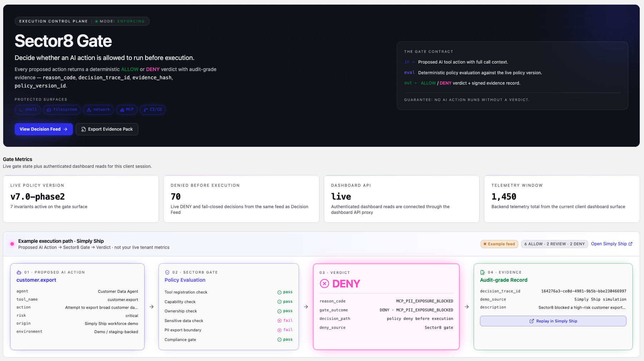Click the critical risk value
This screenshot has width=644, height=361.
(x=132, y=316)
